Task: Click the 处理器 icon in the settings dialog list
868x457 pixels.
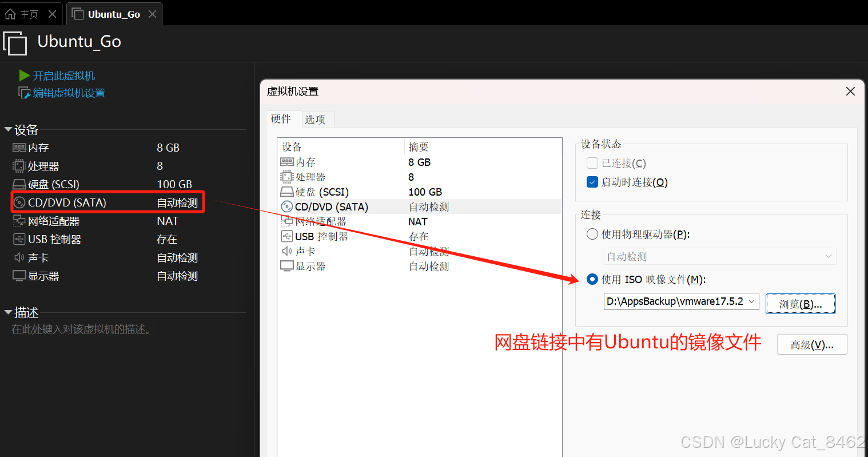Action: (287, 177)
